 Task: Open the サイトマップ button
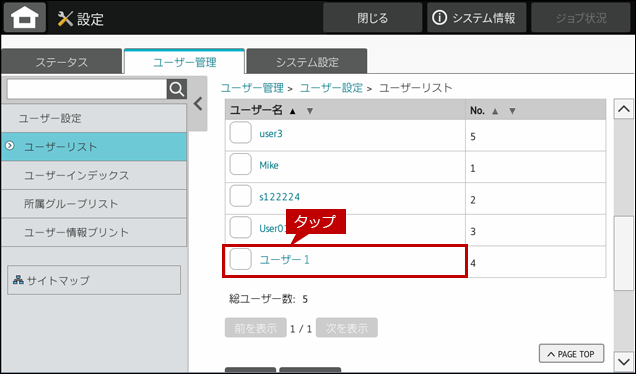pos(94,280)
